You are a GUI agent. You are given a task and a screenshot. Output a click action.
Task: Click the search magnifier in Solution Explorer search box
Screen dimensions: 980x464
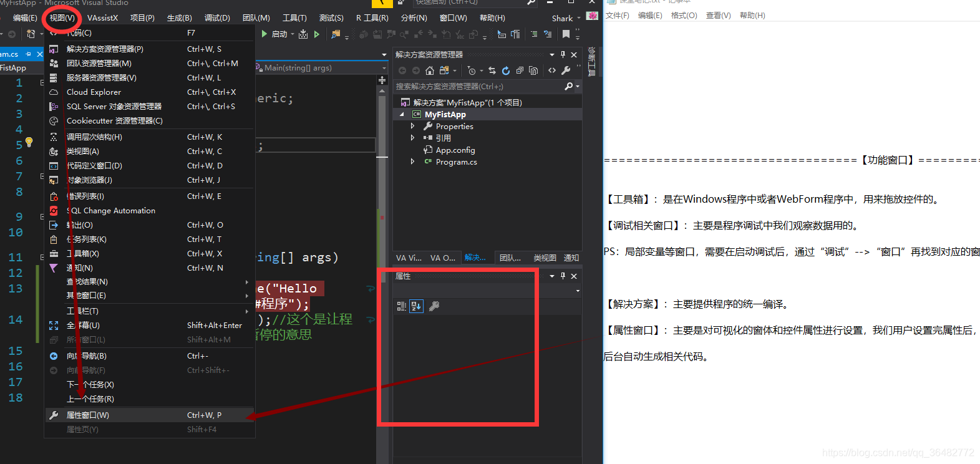click(568, 86)
